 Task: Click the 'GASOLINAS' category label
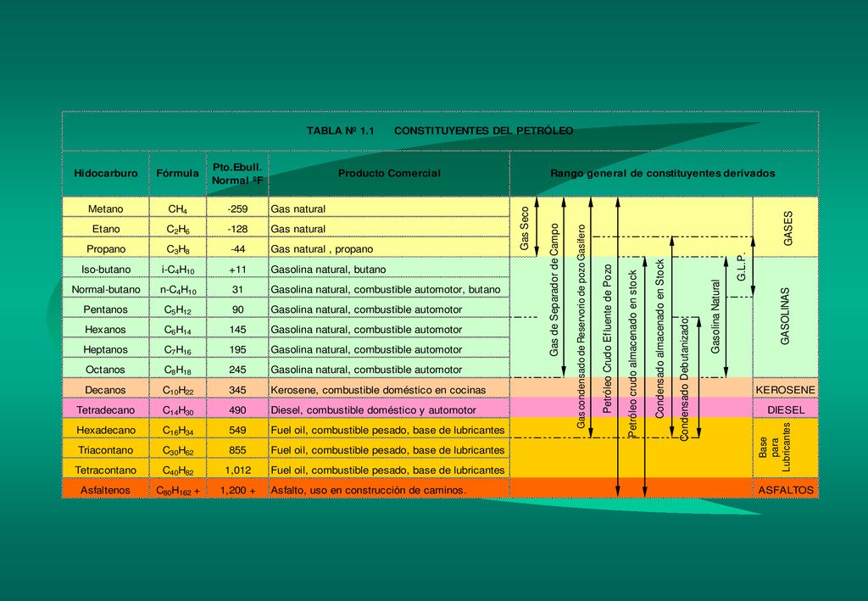(x=785, y=316)
